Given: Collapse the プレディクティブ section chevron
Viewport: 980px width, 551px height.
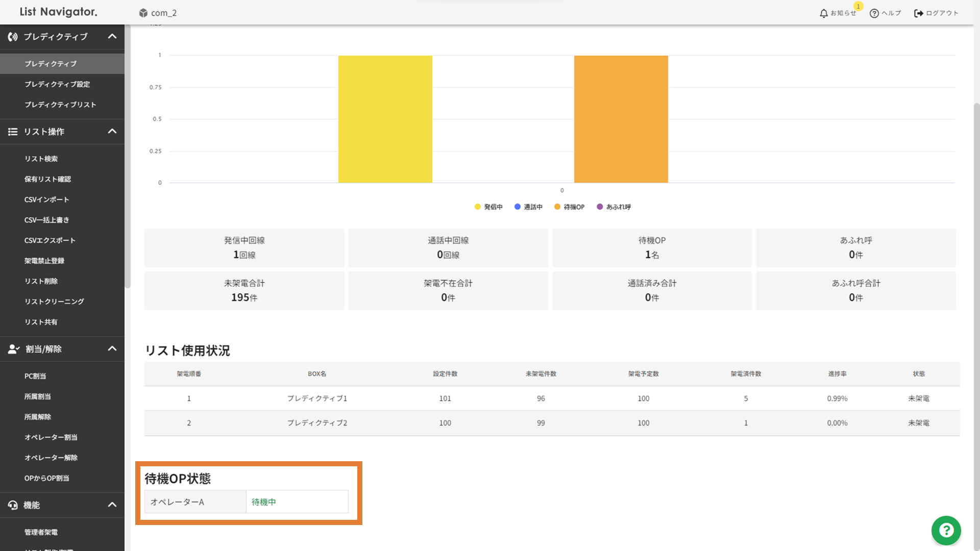Looking at the screenshot, I should (x=112, y=37).
